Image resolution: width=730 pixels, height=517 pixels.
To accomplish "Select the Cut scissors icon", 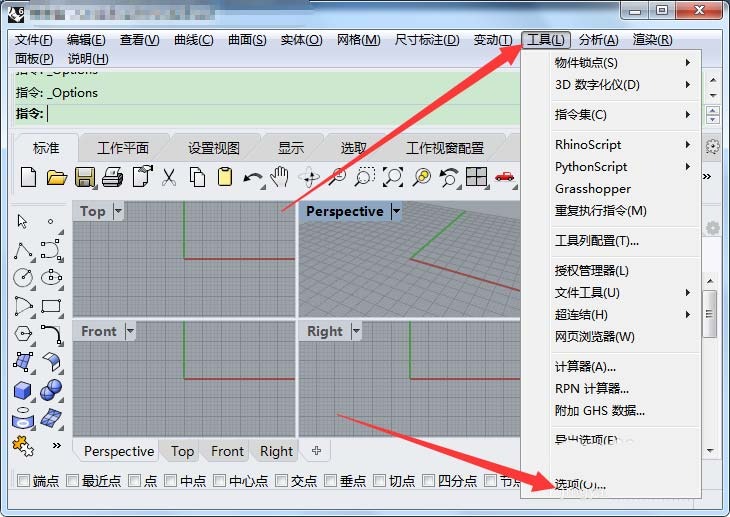I will [x=169, y=178].
